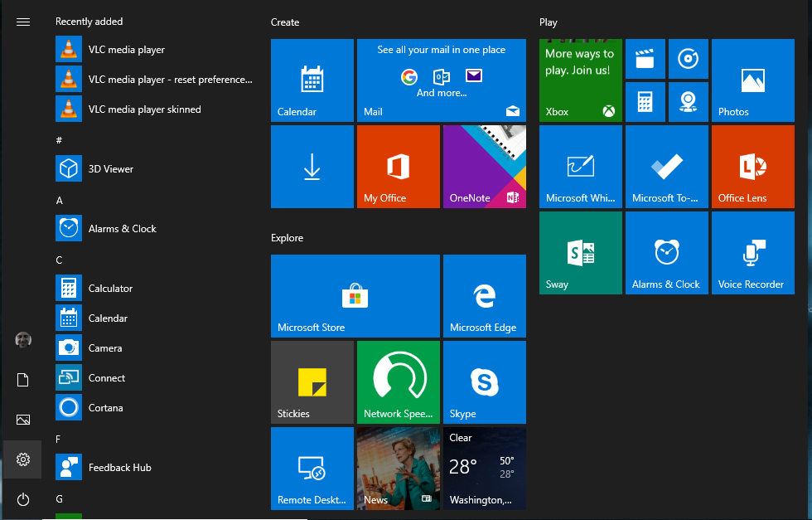
Task: Open VLC media player reset preferences entry
Action: [156, 80]
